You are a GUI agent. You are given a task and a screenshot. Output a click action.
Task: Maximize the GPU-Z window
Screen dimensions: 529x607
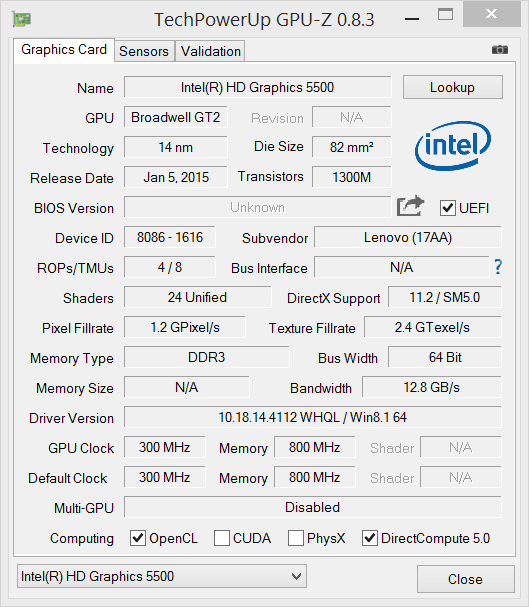(x=445, y=14)
